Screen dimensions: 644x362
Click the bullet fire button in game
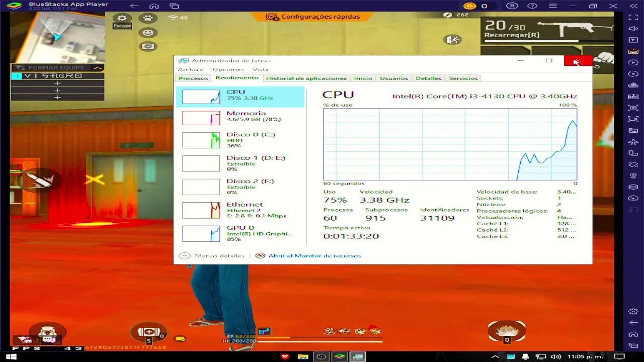[x=39, y=179]
